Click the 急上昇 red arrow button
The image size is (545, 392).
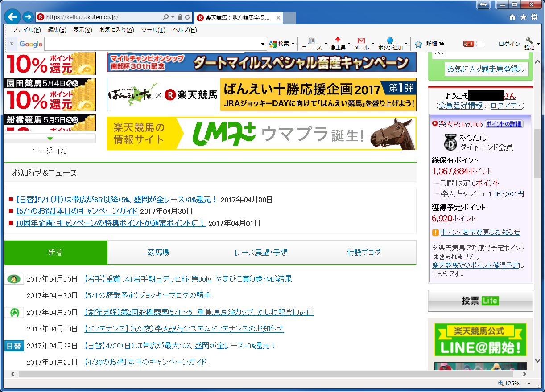[x=338, y=44]
